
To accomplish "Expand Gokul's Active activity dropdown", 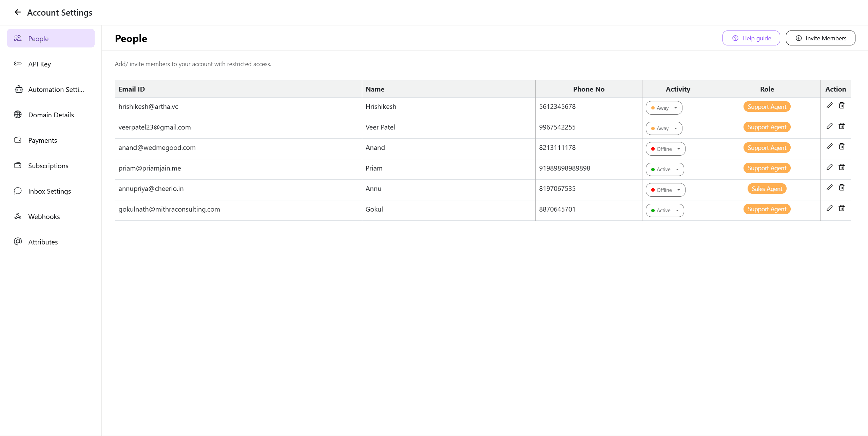I will (x=664, y=211).
